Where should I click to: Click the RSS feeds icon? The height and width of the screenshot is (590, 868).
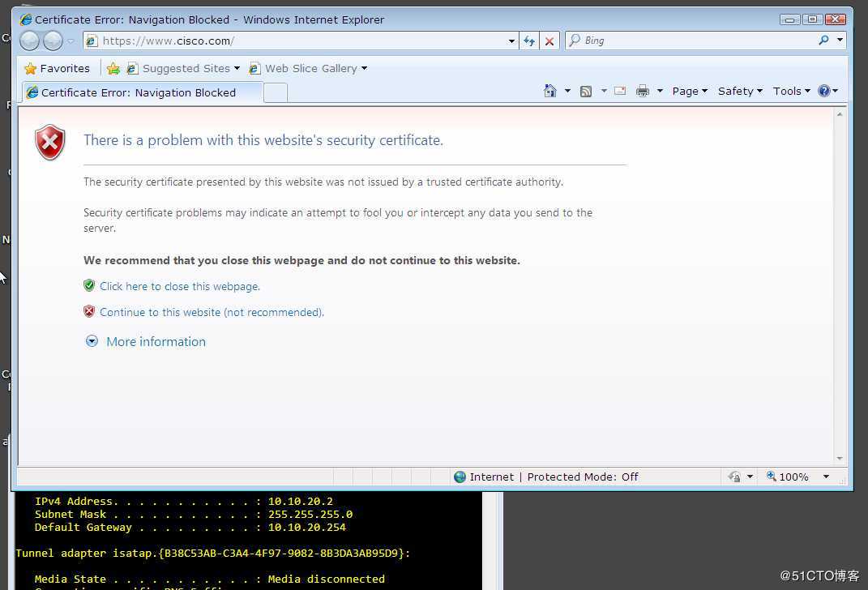pos(586,92)
